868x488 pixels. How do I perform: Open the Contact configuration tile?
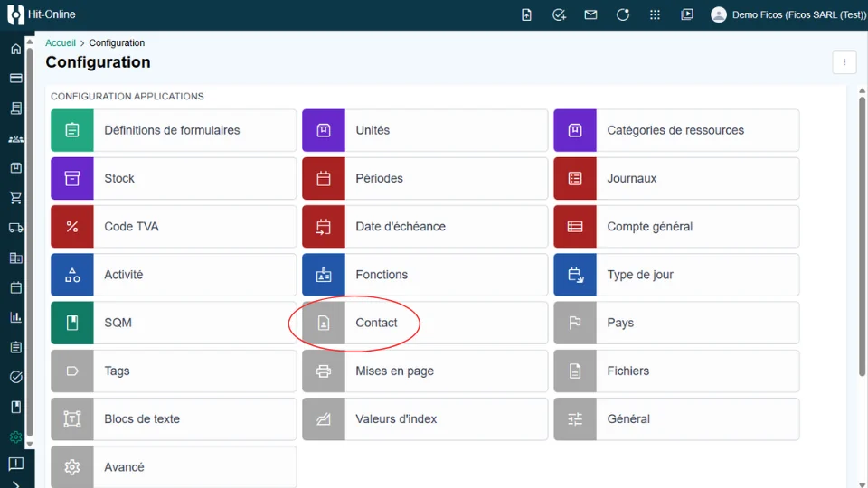(425, 323)
